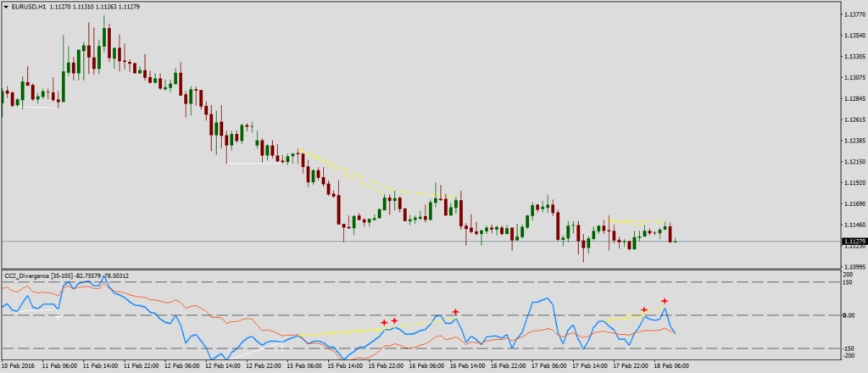This screenshot has width=868, height=373.
Task: Select the 1.13075 price axis label
Action: 854,77
